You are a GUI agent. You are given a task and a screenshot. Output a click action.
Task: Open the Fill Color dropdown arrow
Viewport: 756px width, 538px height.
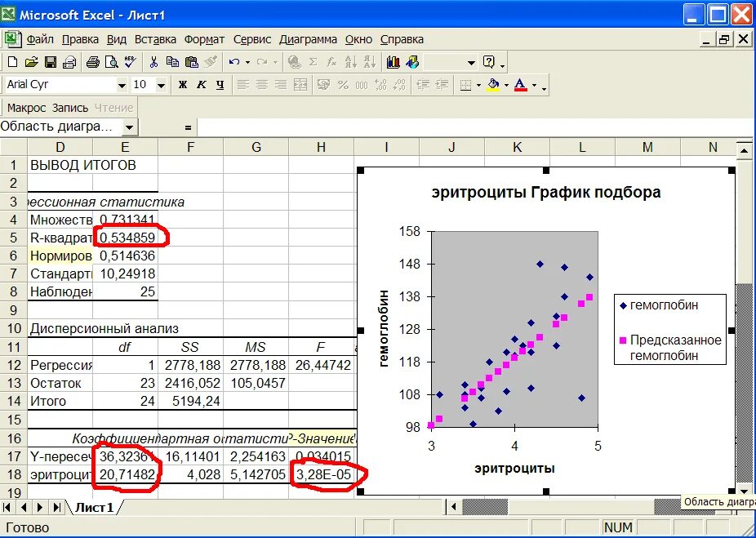tap(506, 86)
